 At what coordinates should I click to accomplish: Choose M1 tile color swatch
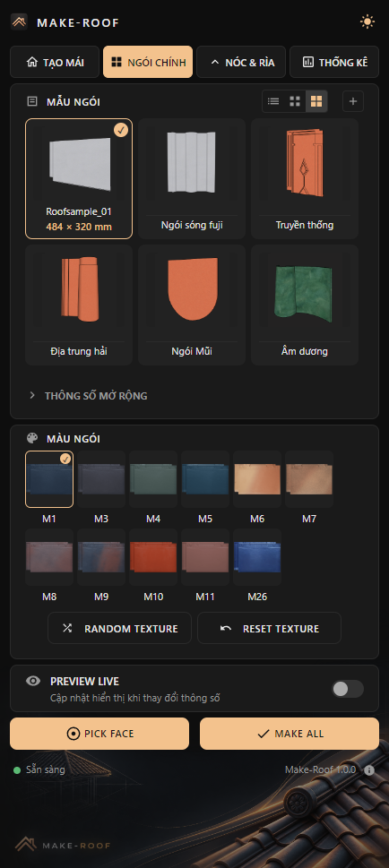click(x=49, y=479)
